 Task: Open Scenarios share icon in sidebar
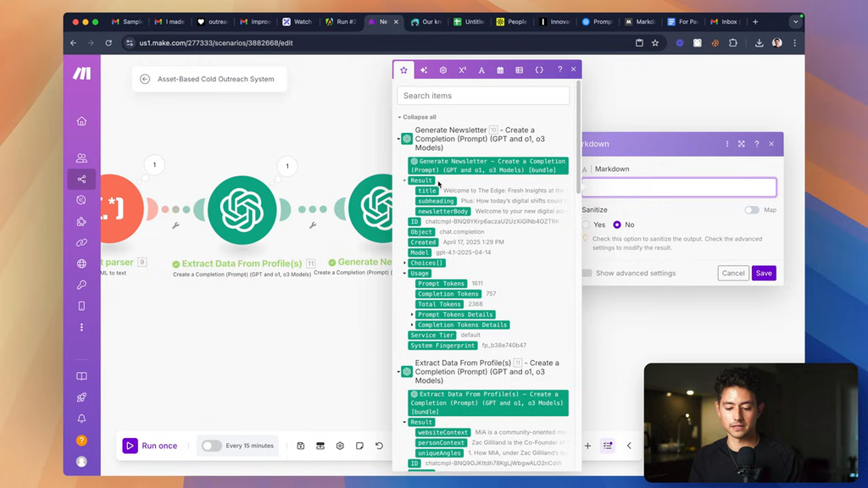coord(81,180)
